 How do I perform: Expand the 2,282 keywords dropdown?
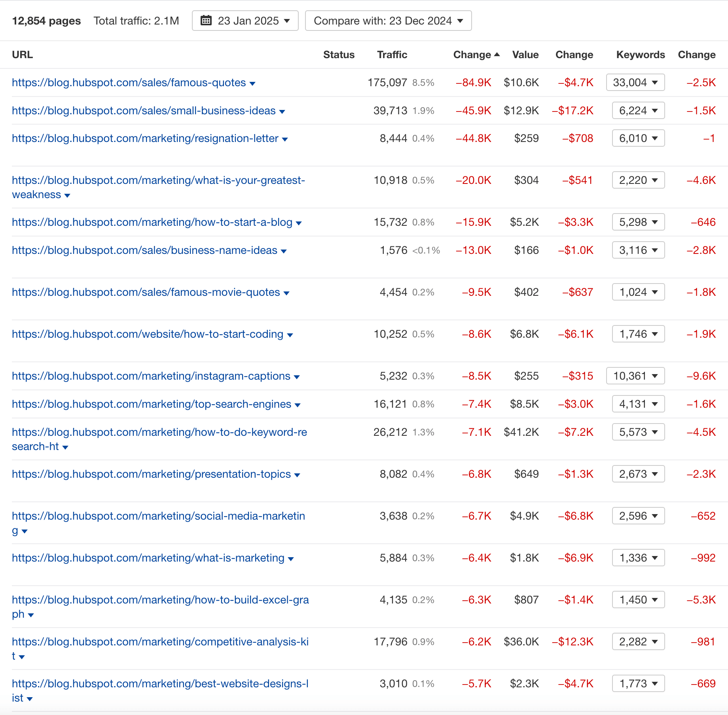[x=638, y=641]
